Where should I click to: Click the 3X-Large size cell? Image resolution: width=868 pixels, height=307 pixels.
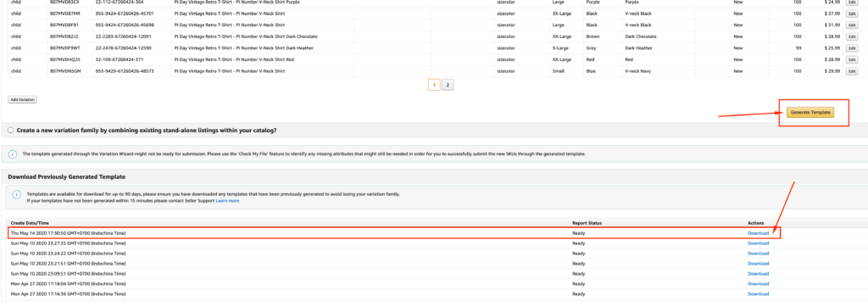[562, 14]
